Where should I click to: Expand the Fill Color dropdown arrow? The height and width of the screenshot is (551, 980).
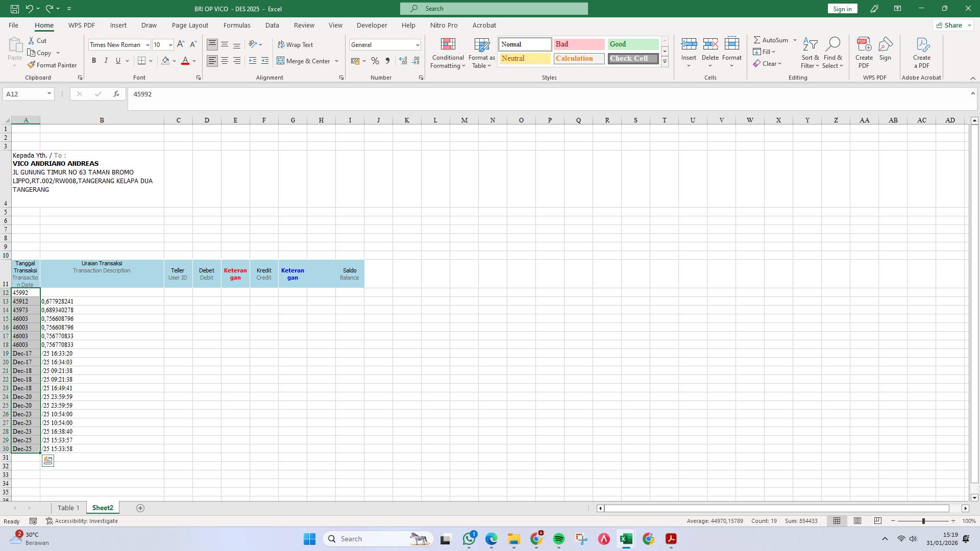pyautogui.click(x=175, y=61)
